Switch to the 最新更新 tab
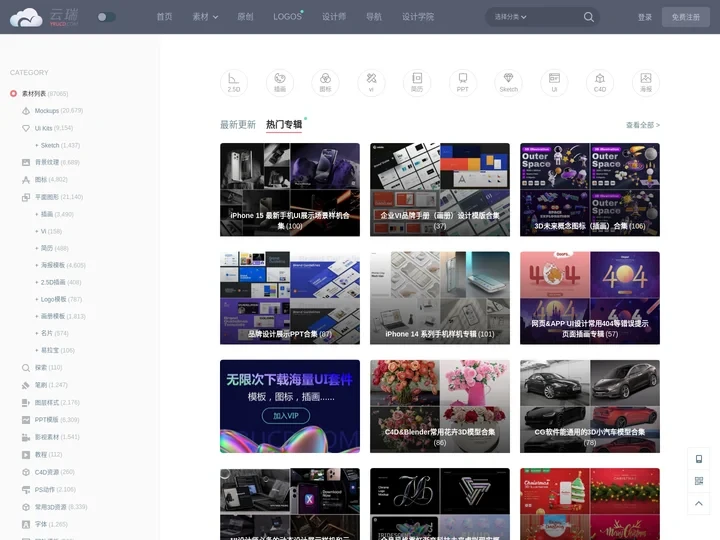The image size is (720, 540). tap(238, 125)
